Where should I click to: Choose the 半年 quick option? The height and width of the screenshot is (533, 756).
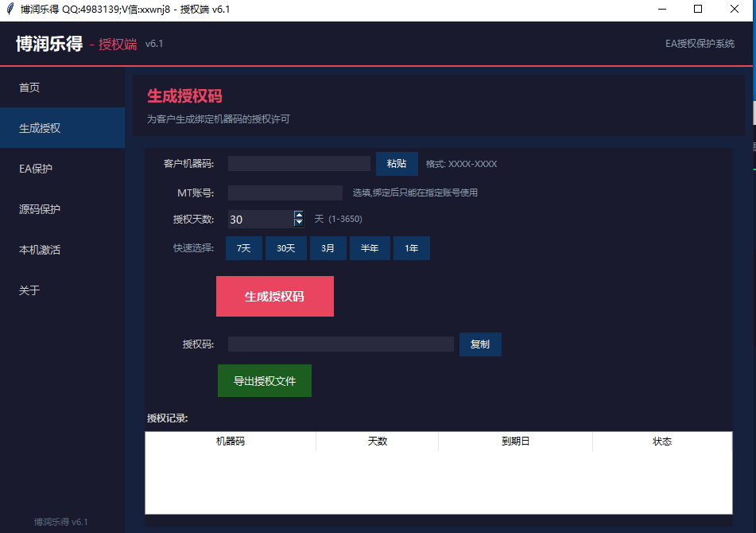pos(370,248)
